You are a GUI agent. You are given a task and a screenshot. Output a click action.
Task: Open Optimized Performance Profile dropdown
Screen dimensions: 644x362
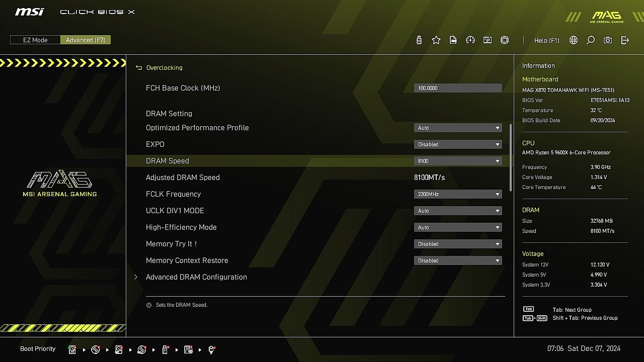pos(458,128)
